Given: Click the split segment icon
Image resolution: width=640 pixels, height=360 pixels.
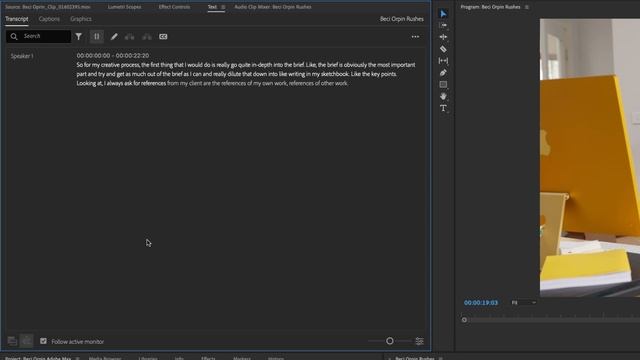Looking at the screenshot, I should pyautogui.click(x=129, y=37).
